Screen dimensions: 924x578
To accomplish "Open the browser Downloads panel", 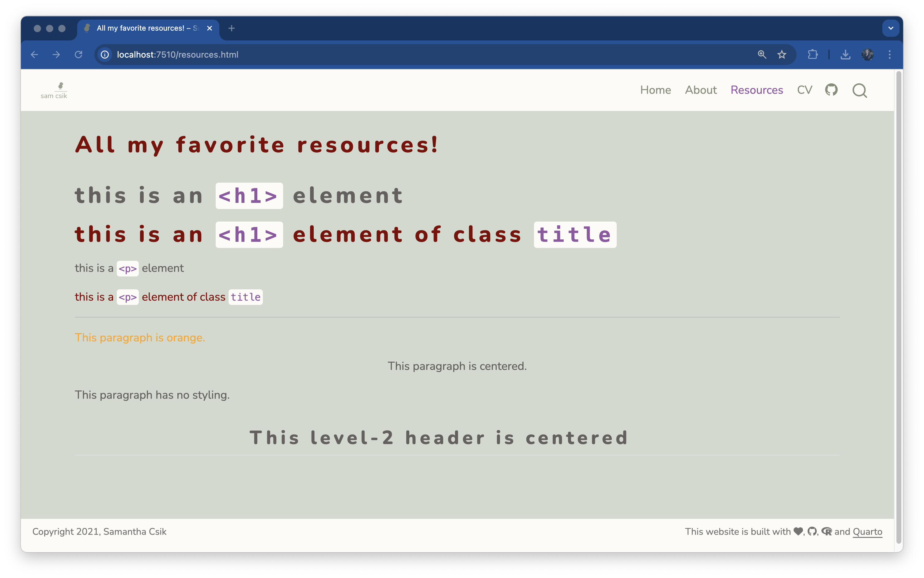I will [x=845, y=54].
